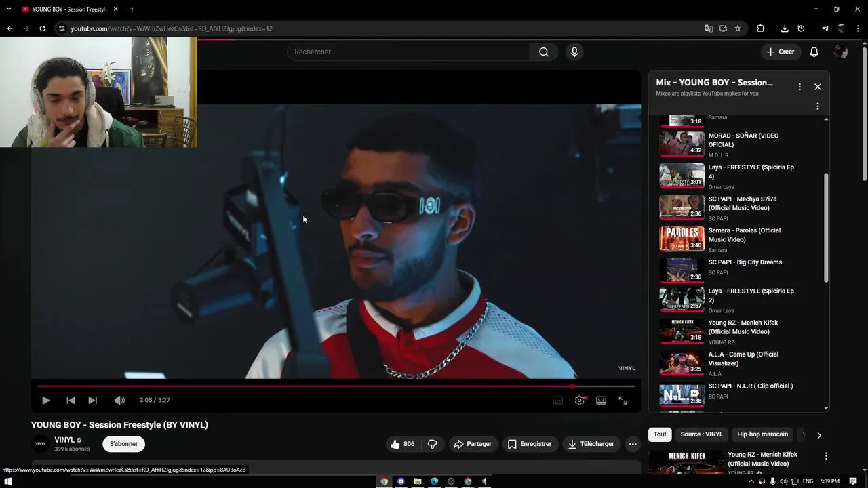Open the video player settings gear

(580, 401)
